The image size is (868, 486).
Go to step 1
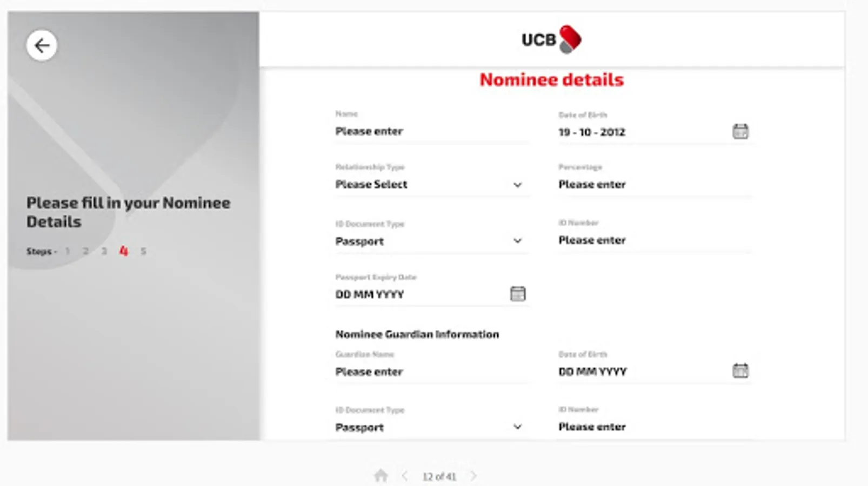pyautogui.click(x=68, y=251)
